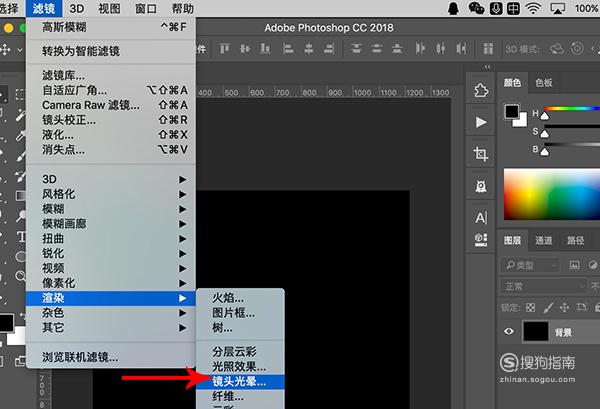The width and height of the screenshot is (600, 409).
Task: Choose 高斯模糊 at top of filter menu
Action: pos(111,27)
